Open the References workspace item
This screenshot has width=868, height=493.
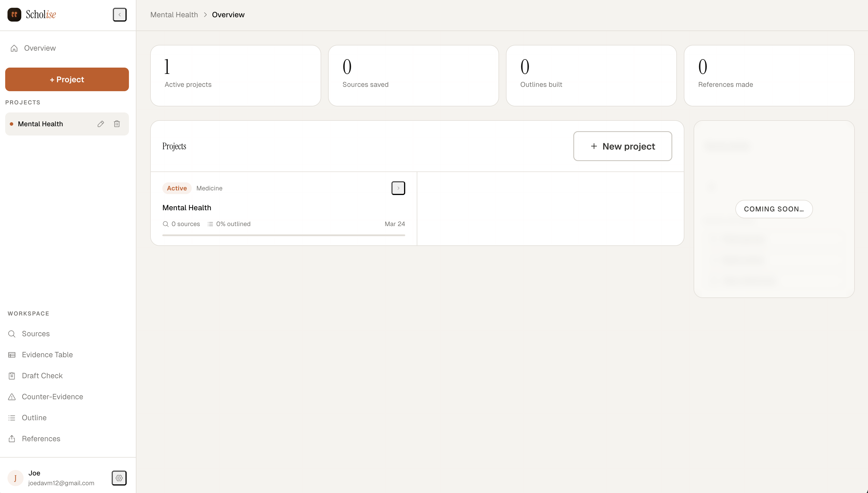pos(41,439)
